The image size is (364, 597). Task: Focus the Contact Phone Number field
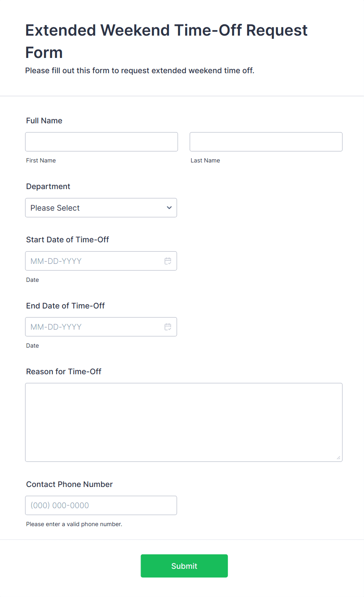click(101, 505)
